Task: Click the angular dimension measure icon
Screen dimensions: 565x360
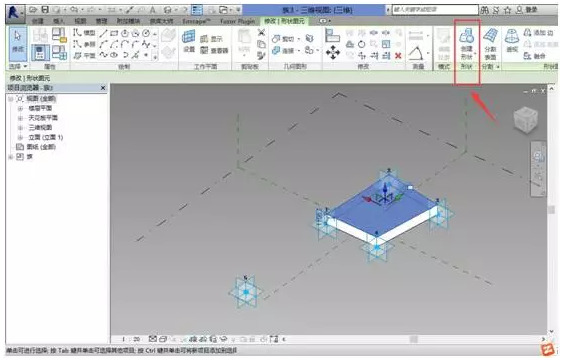Action: (x=416, y=53)
